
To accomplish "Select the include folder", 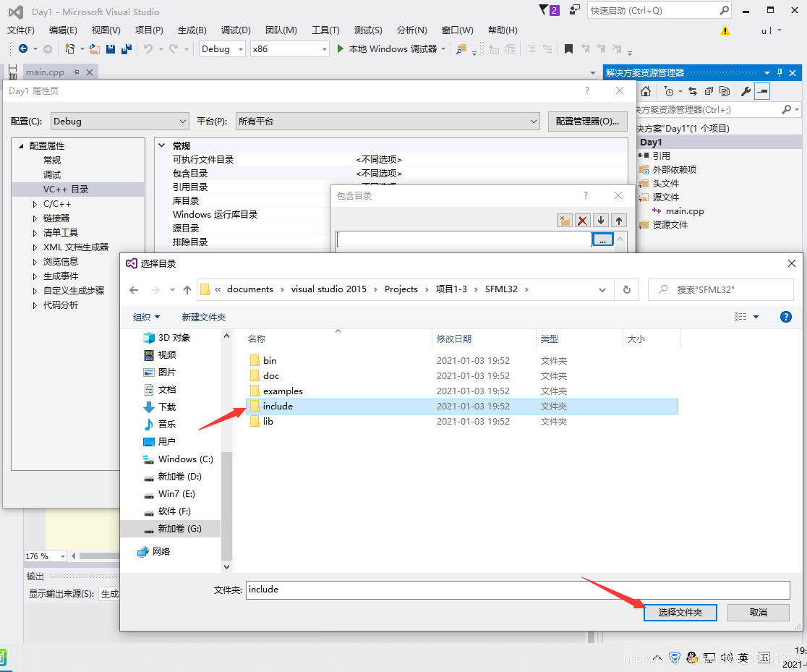I will 461,407.
